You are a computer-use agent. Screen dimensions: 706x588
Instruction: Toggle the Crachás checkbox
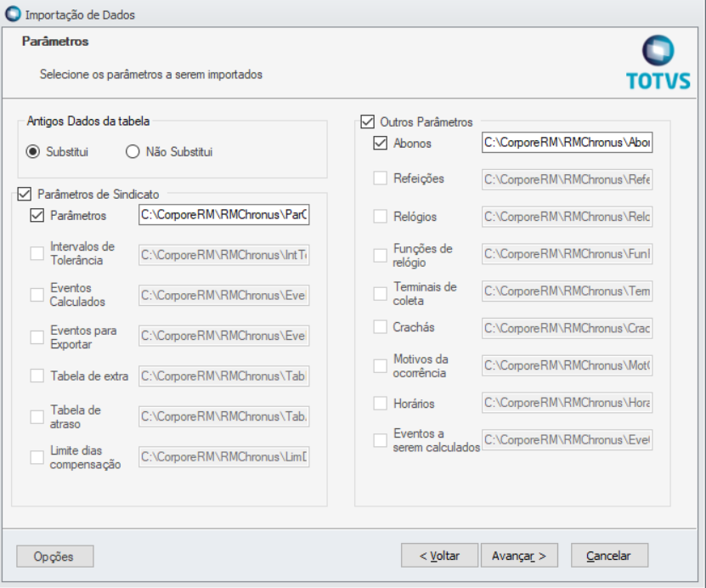click(380, 326)
